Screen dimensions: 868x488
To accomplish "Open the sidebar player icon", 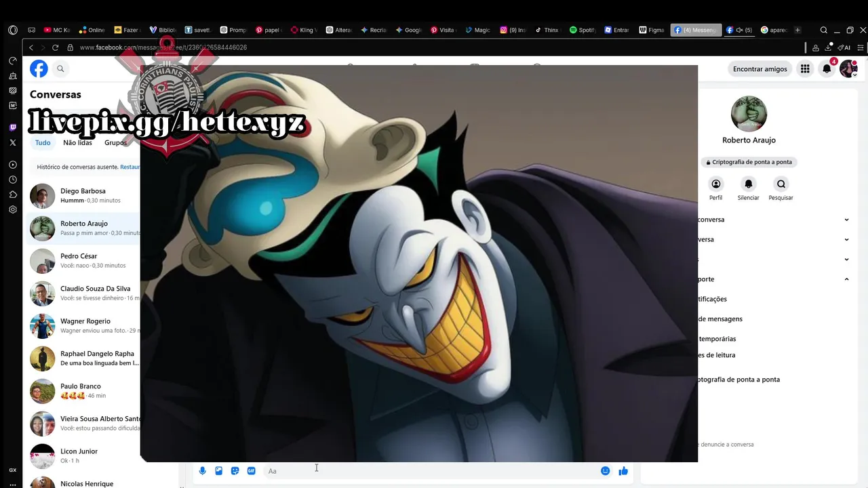I will click(x=13, y=165).
